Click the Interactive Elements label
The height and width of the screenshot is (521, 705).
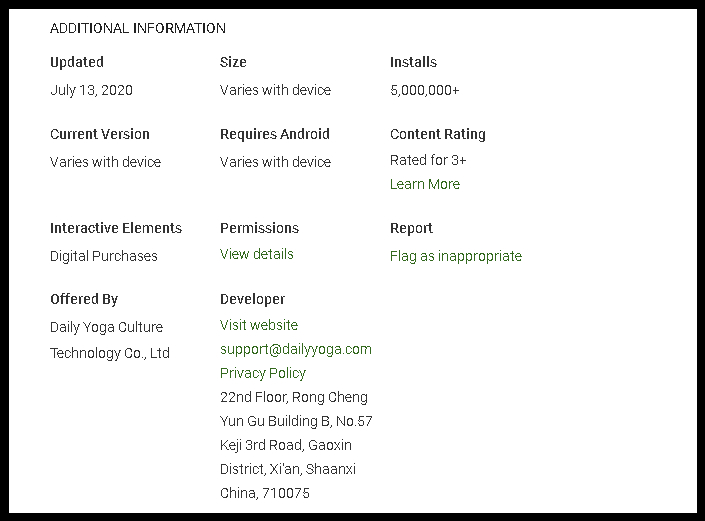(116, 228)
